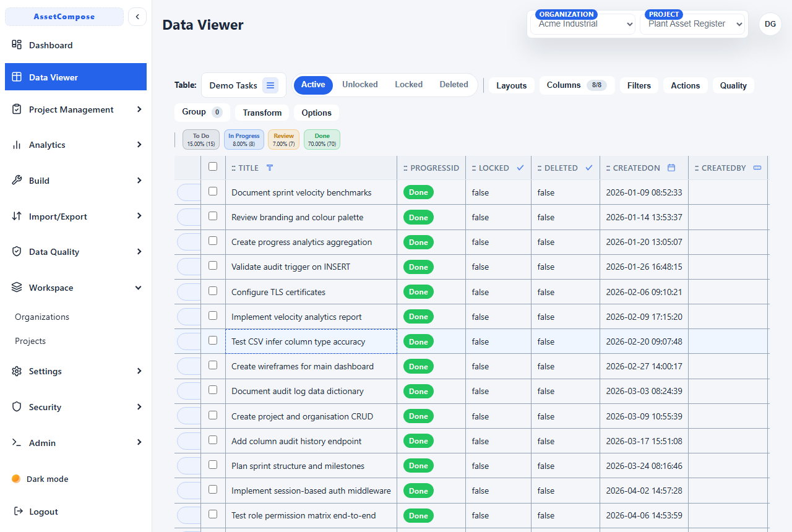Click the Security shield icon
Screen dimensions: 792x532
pos(17,407)
